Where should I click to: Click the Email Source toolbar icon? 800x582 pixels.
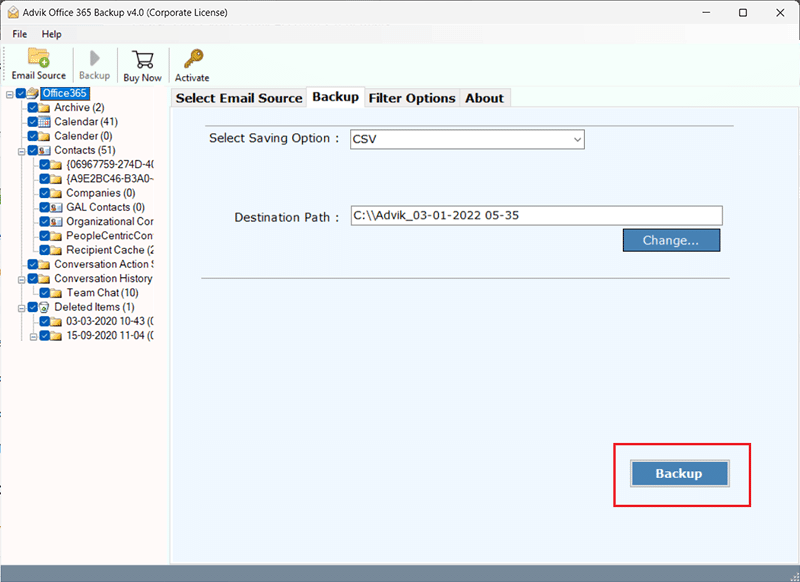click(39, 57)
